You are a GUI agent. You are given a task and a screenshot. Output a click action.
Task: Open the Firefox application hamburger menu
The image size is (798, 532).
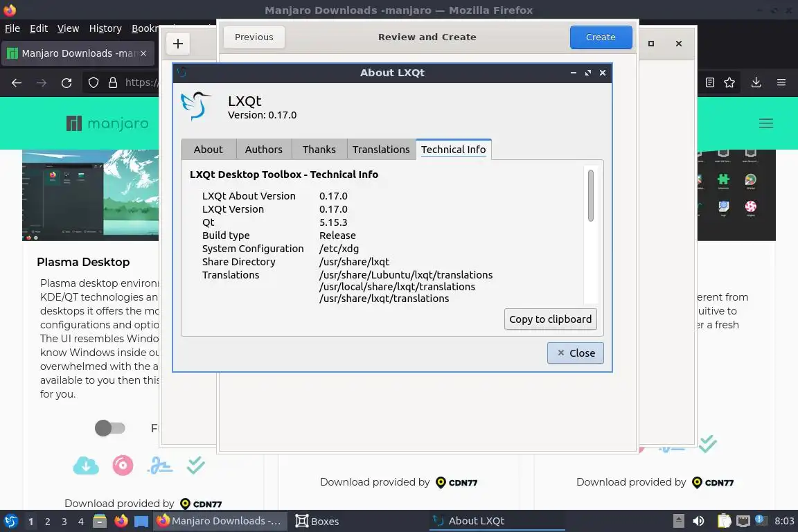(781, 82)
